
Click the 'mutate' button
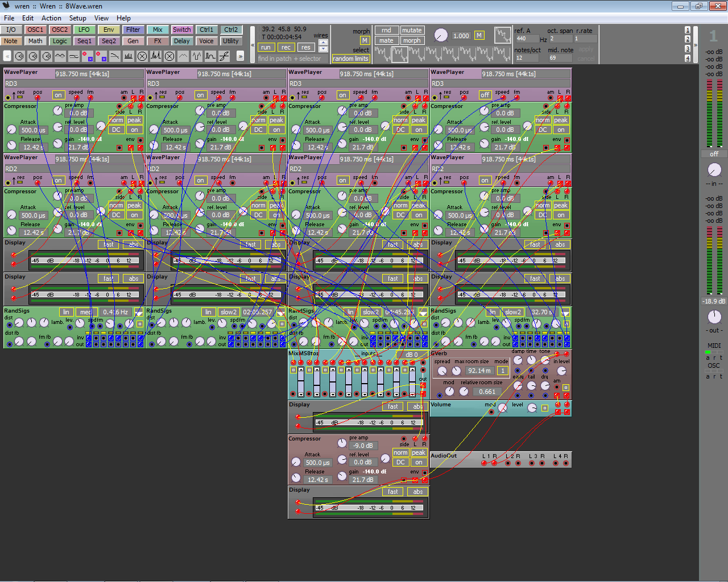tap(412, 30)
